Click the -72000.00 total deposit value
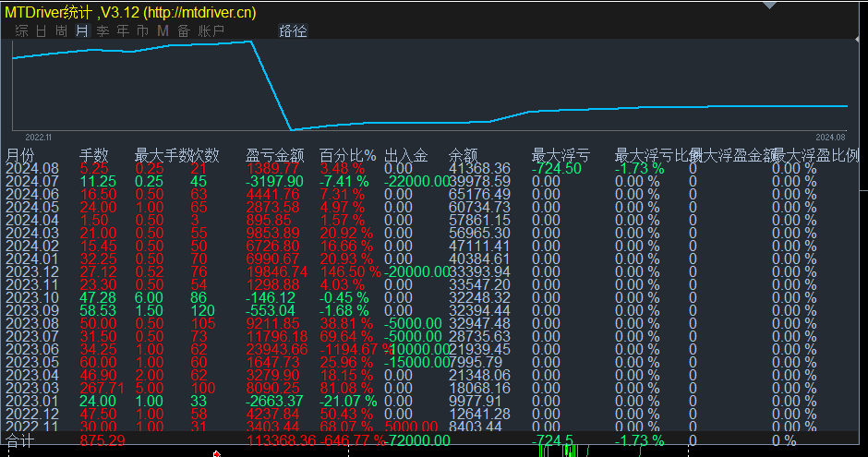The image size is (868, 457). 417,441
